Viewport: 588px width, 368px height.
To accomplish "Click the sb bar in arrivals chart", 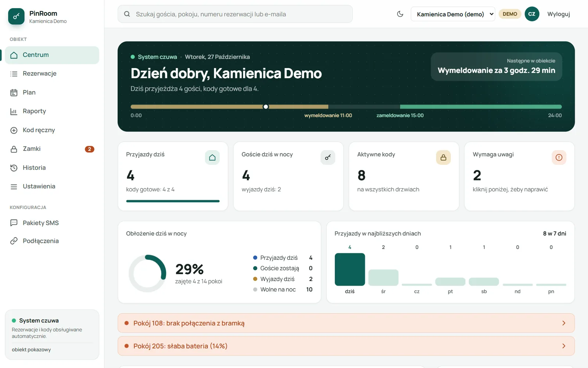I will pyautogui.click(x=484, y=282).
